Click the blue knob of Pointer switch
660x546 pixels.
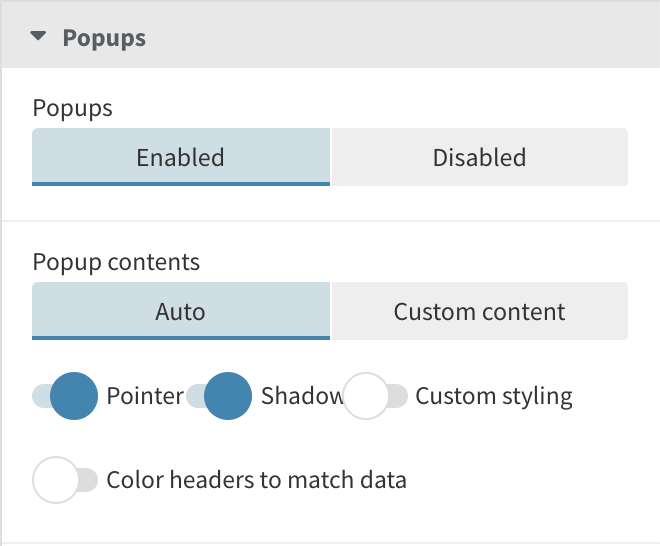click(x=74, y=396)
